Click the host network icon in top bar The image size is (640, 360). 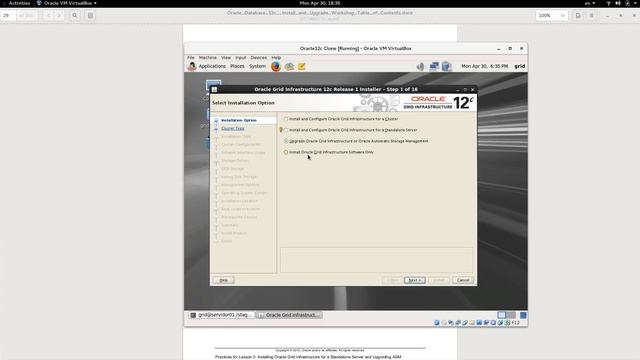click(x=608, y=3)
